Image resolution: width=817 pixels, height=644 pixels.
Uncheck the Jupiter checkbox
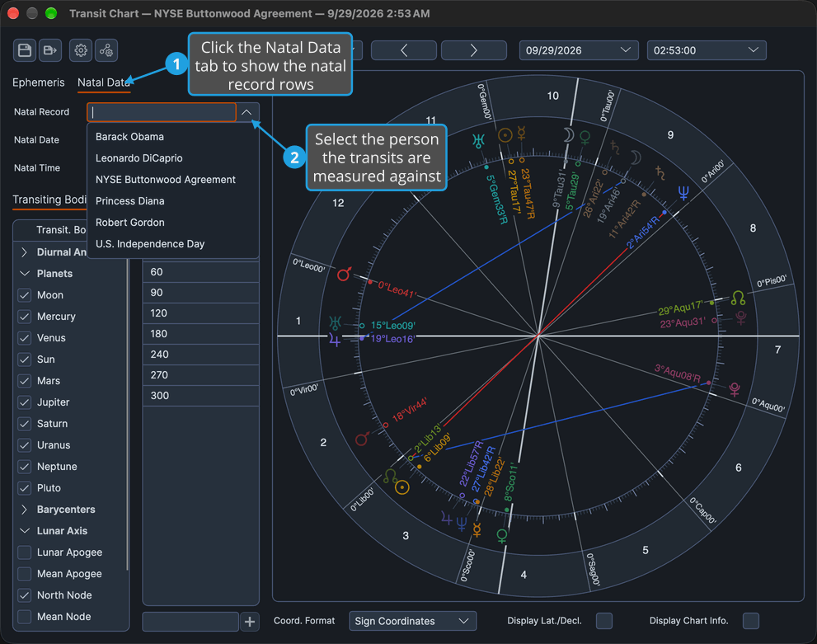click(25, 402)
